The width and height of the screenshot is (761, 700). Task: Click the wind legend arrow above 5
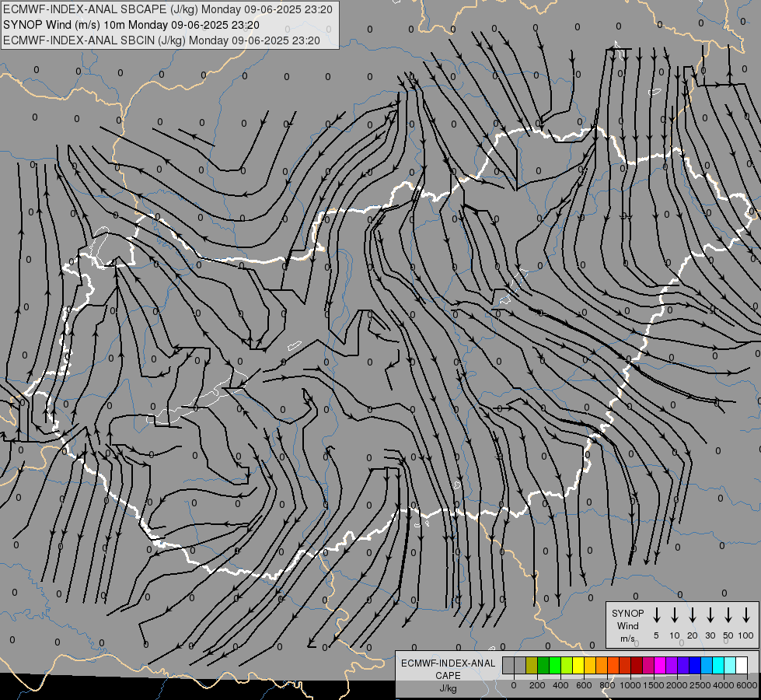(x=657, y=615)
